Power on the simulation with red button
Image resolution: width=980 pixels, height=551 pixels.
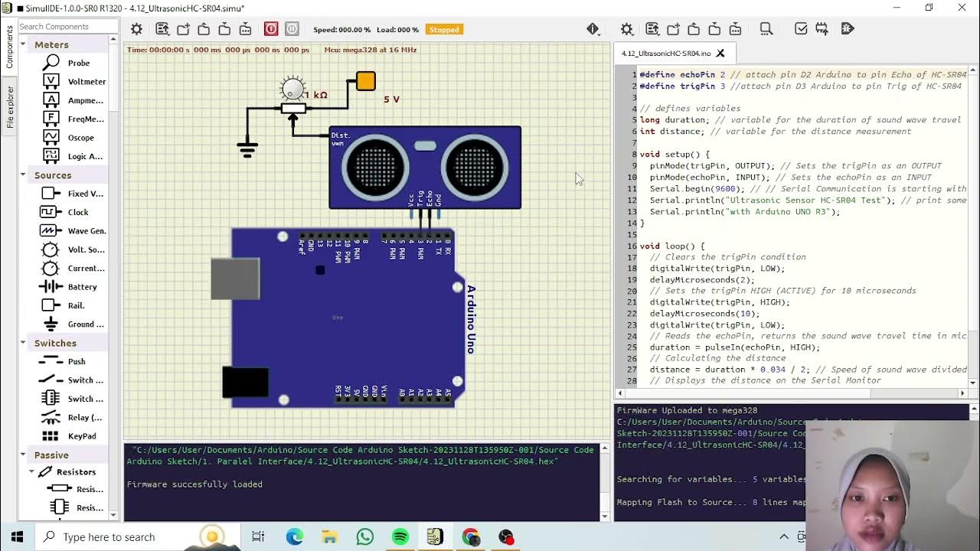(x=271, y=29)
